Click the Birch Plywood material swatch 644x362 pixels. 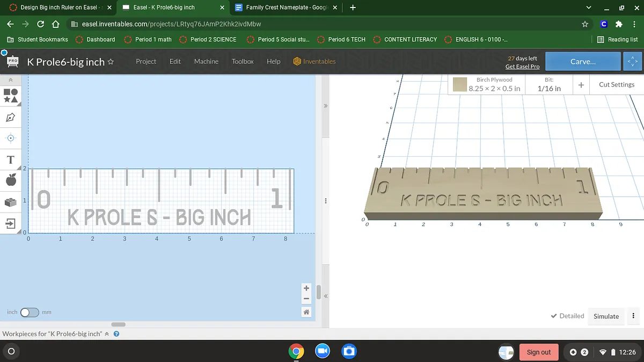(459, 84)
